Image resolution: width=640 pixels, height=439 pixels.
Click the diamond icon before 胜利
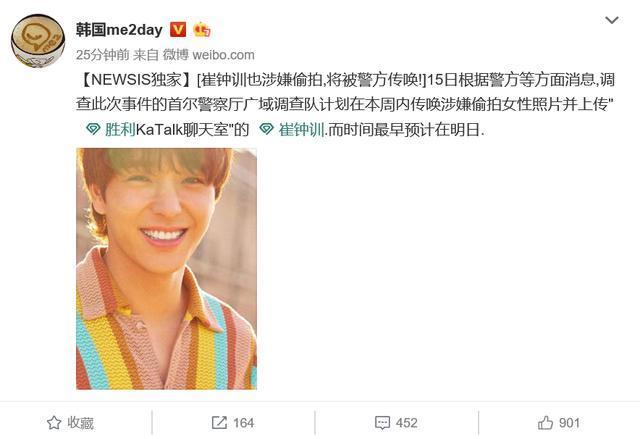93,129
